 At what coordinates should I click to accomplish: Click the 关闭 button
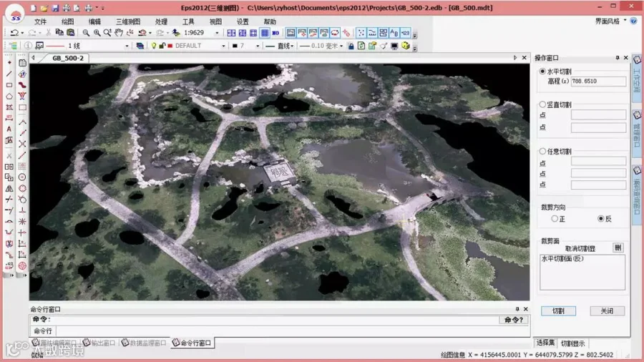point(607,311)
